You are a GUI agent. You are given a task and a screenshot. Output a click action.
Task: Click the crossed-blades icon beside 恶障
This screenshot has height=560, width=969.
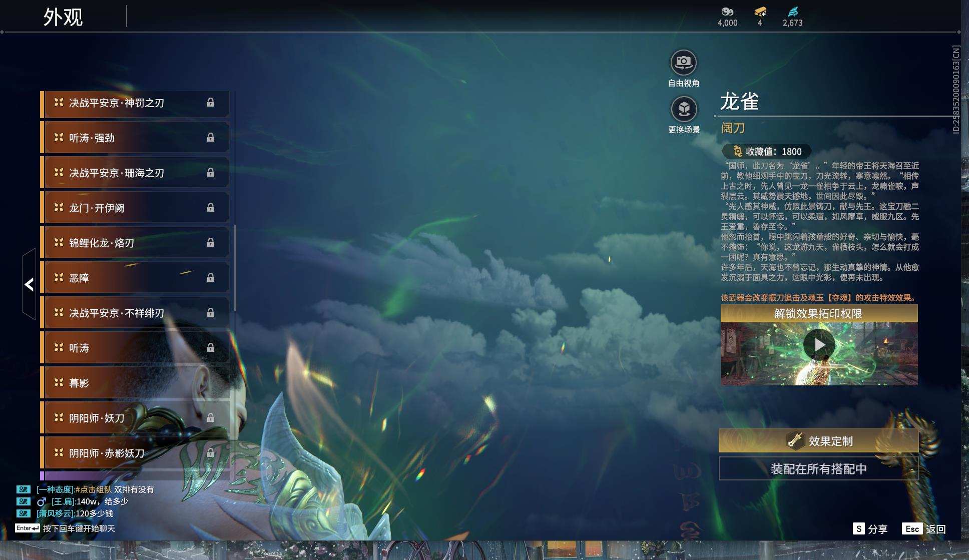point(59,277)
